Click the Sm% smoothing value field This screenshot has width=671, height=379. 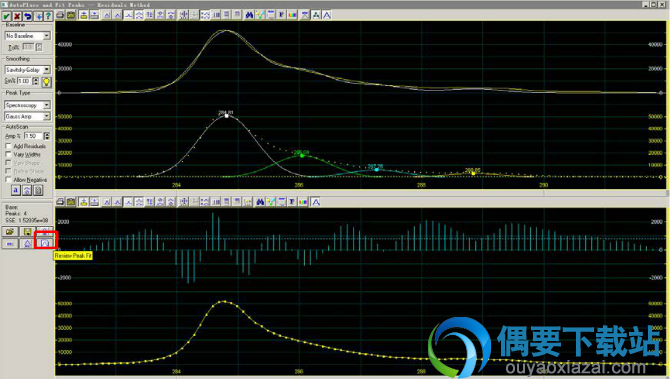[24, 81]
